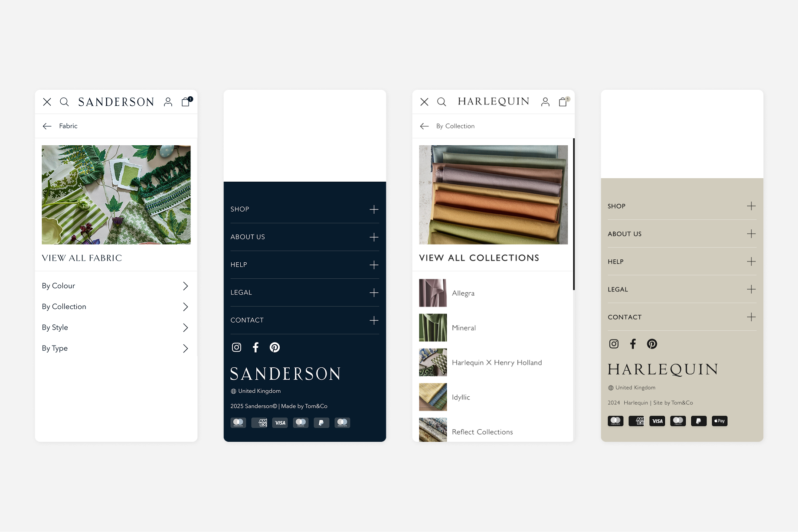Click the Harlequin logo in header

494,101
